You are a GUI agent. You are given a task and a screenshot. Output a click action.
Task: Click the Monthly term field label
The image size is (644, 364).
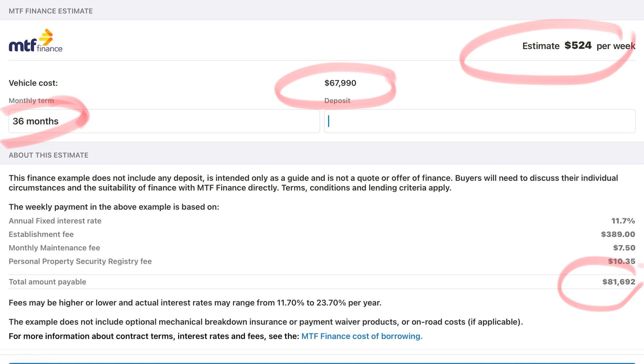(31, 101)
